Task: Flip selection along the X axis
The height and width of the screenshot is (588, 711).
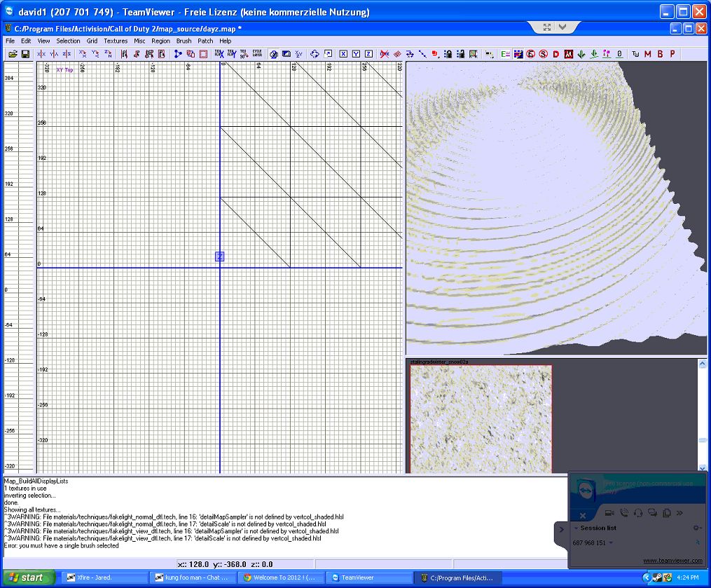Action: [41, 54]
